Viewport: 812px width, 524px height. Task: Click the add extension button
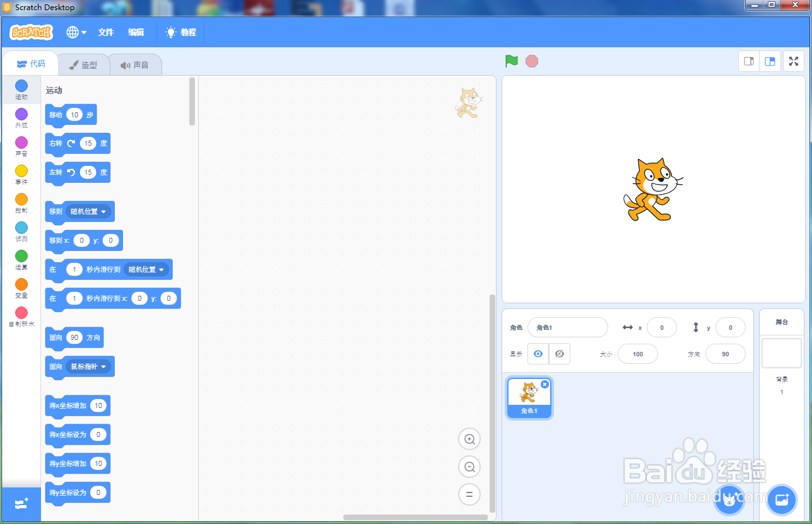pos(21,504)
